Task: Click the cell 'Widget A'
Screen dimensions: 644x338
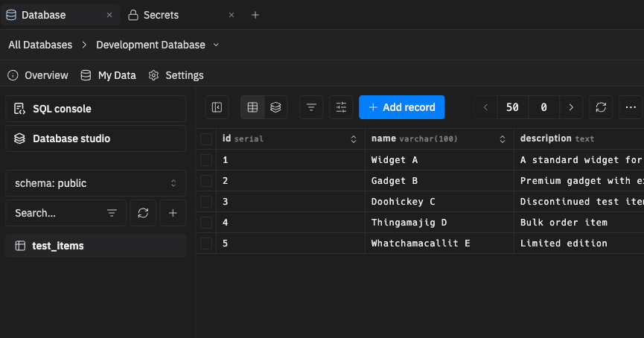Action: coord(439,160)
